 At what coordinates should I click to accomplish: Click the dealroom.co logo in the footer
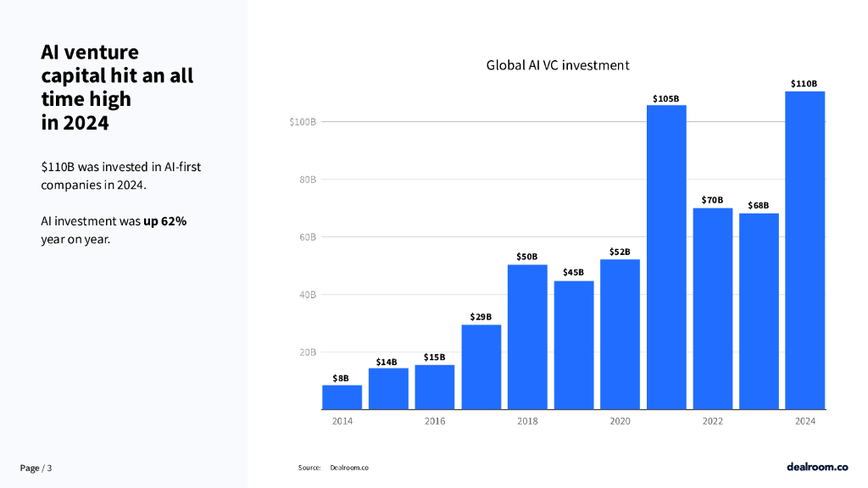tap(816, 467)
